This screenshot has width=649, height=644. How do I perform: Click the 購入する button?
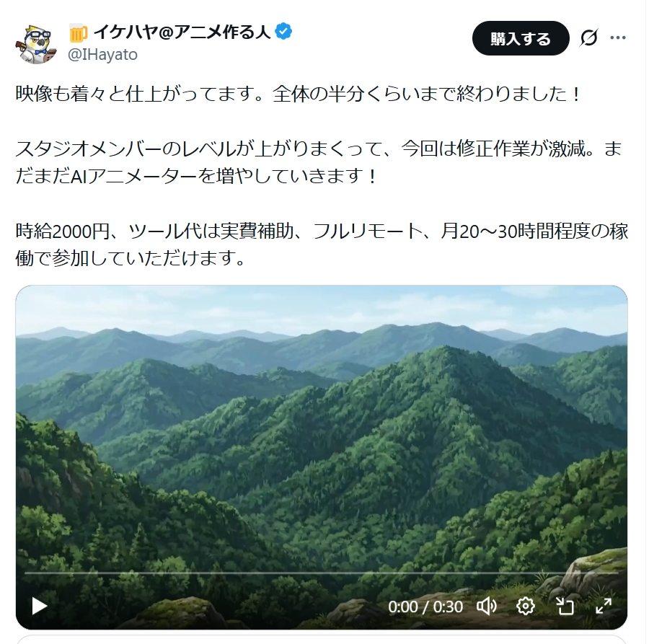pyautogui.click(x=521, y=38)
